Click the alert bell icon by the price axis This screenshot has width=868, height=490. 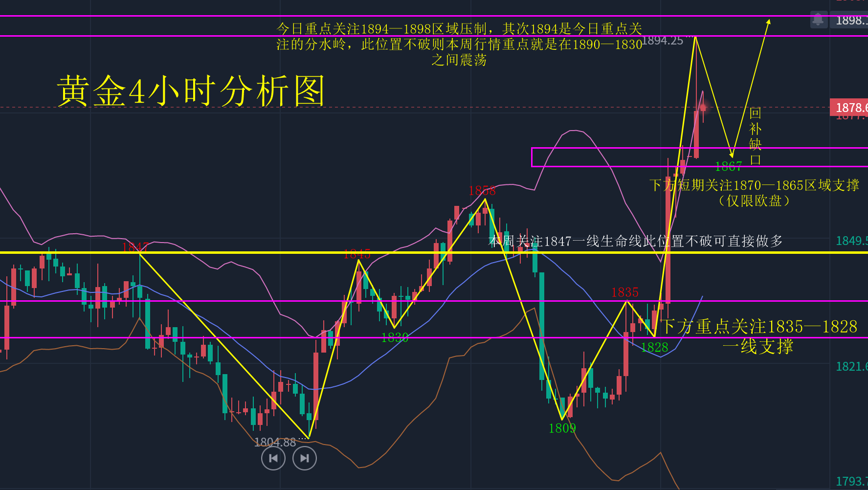pos(818,20)
